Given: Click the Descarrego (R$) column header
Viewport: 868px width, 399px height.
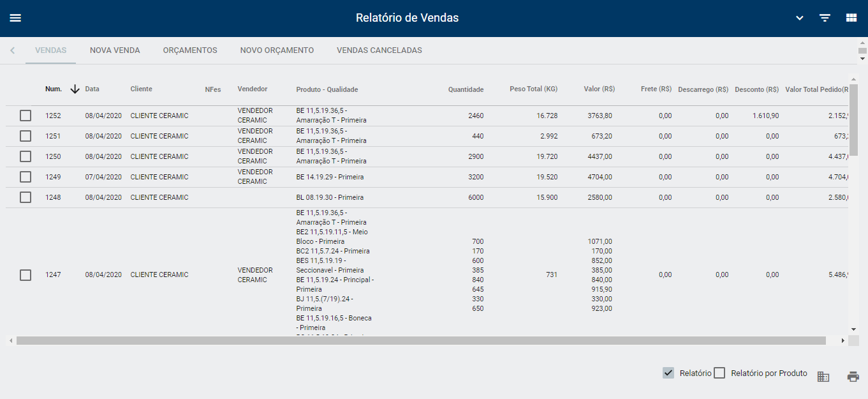Looking at the screenshot, I should 703,90.
